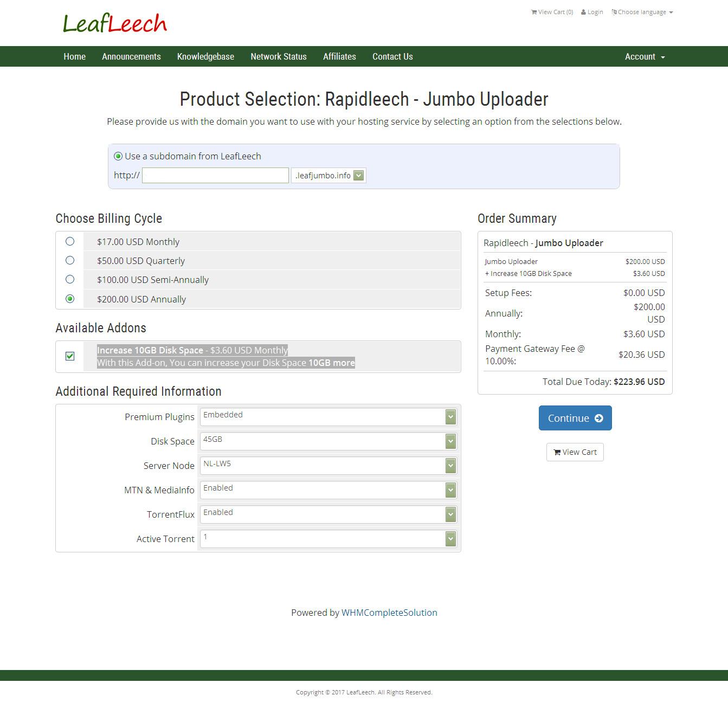Open the Knowledgebase nav item

[x=205, y=56]
